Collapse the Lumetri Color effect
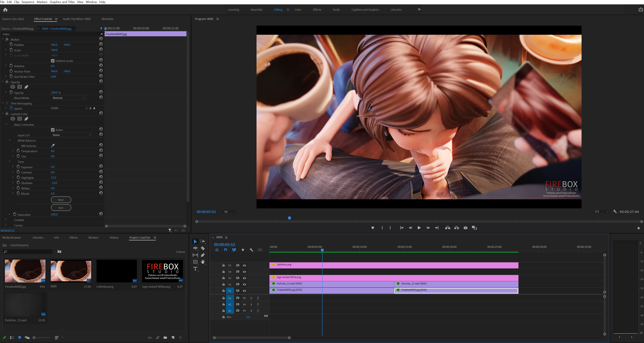This screenshot has width=644, height=343. coord(3,114)
